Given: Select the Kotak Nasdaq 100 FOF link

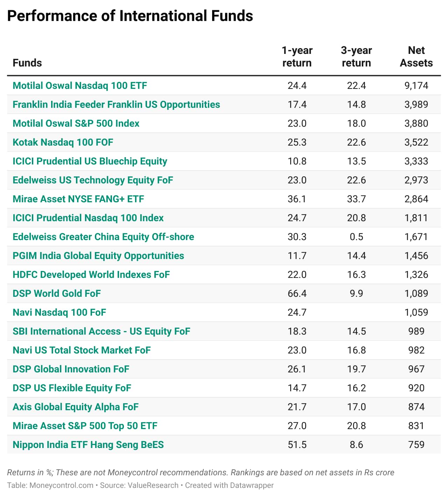Looking at the screenshot, I should (x=63, y=142).
